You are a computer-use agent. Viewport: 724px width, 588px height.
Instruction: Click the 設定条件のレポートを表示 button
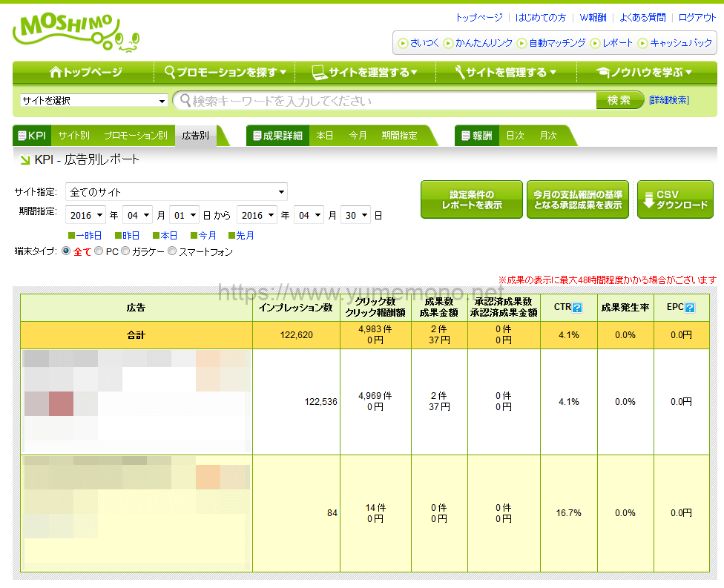471,199
